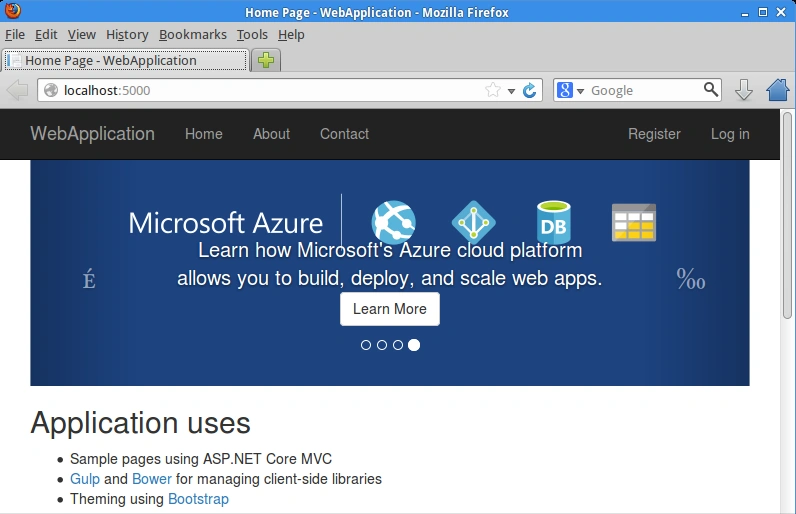
Task: Click the vertical page scrollbar thumb
Action: pos(787,215)
